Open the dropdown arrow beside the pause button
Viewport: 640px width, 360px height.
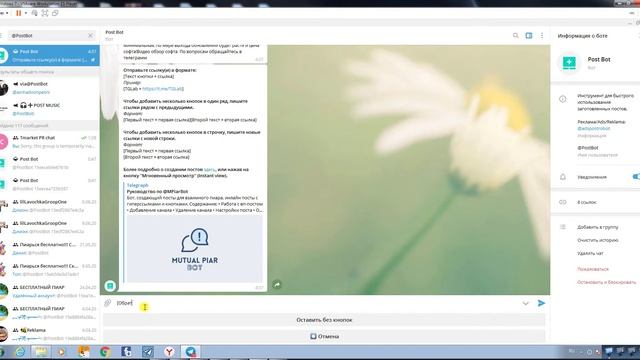coord(26,13)
